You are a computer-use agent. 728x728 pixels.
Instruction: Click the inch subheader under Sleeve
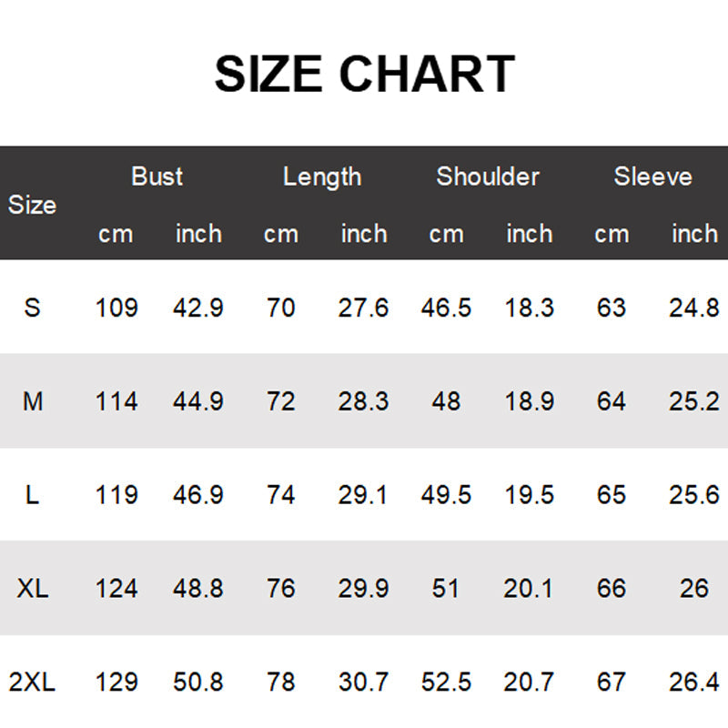694,234
